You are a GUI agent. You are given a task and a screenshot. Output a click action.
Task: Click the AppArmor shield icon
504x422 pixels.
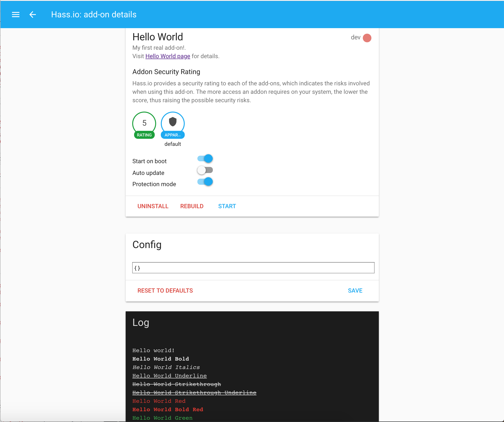pyautogui.click(x=173, y=122)
